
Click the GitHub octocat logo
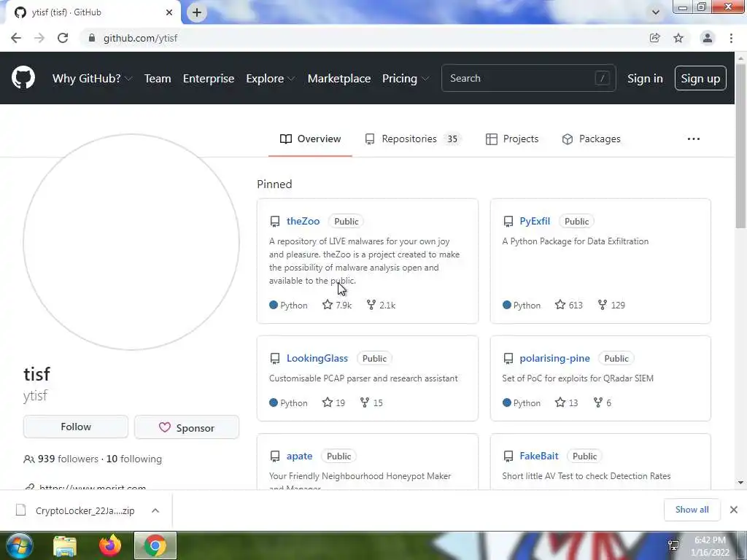(23, 78)
